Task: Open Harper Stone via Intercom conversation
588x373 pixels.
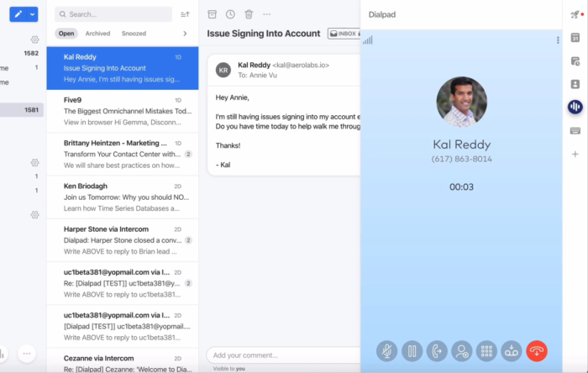Action: click(123, 240)
